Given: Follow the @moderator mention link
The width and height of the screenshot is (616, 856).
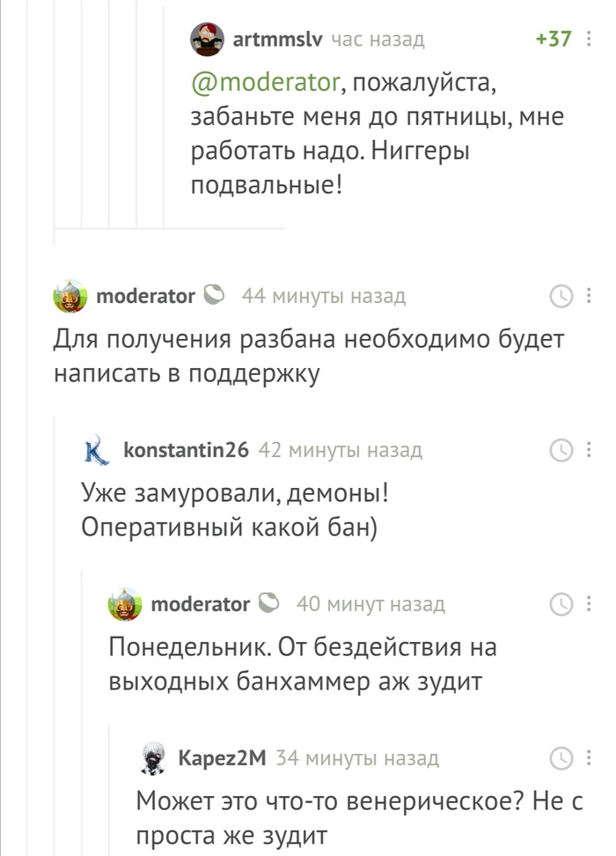Looking at the screenshot, I should [x=264, y=85].
